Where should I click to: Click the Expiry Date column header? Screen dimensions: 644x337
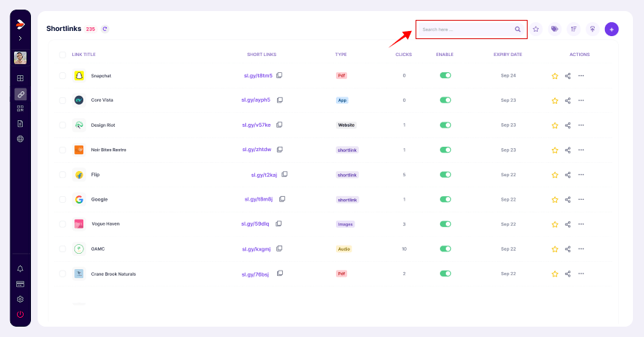click(x=508, y=55)
